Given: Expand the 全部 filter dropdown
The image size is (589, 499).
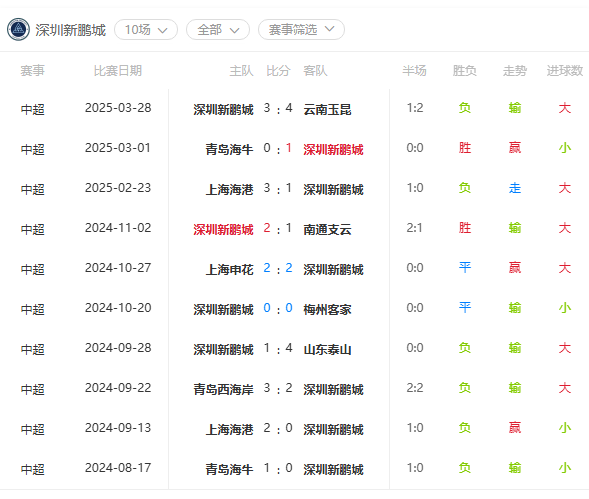Looking at the screenshot, I should coord(218,30).
